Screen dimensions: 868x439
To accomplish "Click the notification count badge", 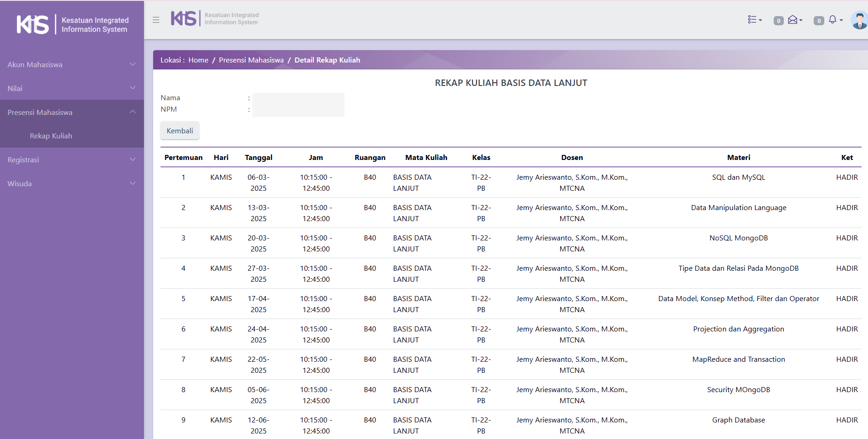I will [x=818, y=21].
